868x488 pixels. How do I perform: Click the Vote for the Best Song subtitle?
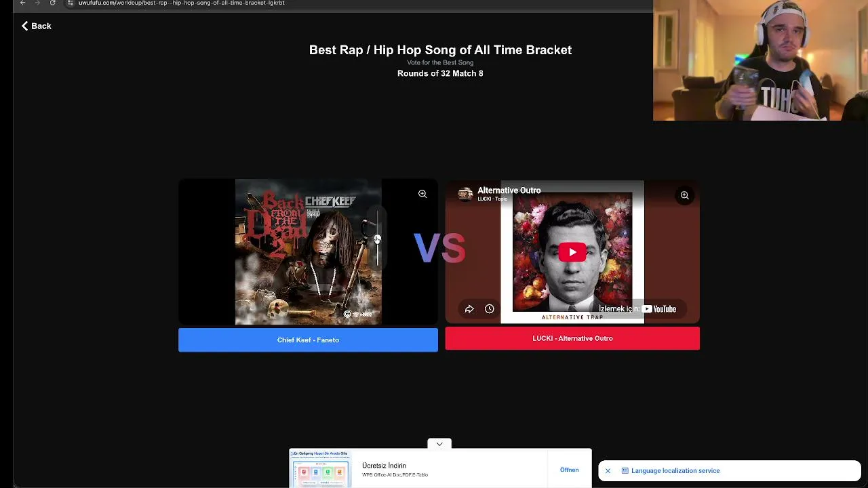440,63
